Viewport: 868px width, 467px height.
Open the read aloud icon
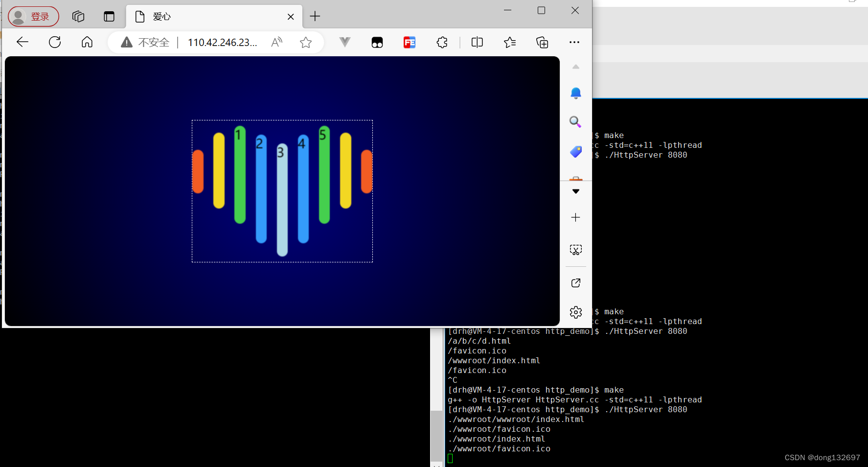[x=277, y=42]
